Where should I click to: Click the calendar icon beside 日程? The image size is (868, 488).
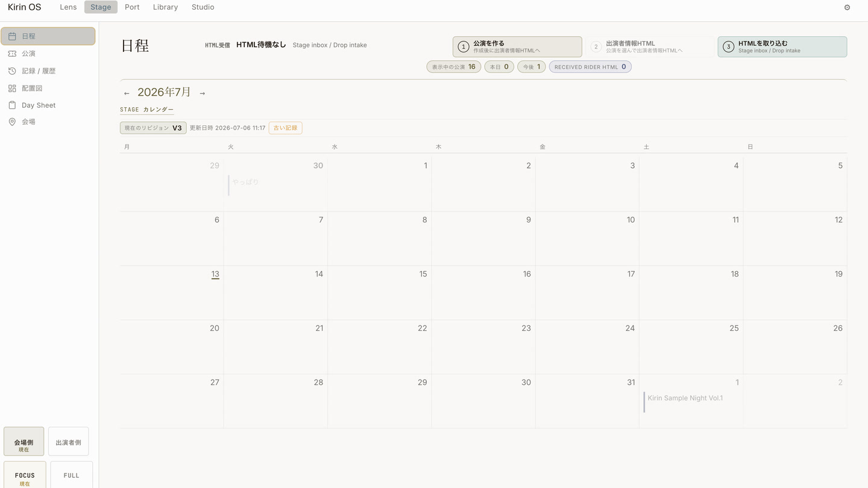click(12, 36)
